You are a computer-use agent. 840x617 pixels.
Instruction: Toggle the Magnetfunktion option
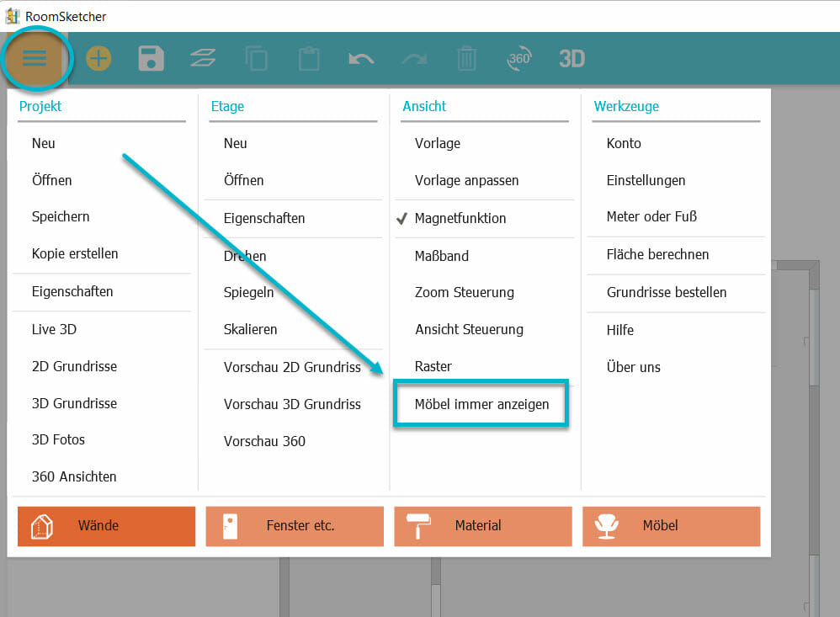click(460, 219)
